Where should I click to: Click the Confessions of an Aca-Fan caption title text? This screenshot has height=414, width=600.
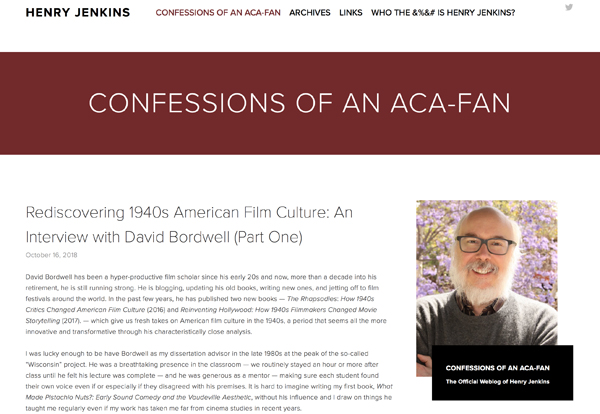(x=497, y=368)
